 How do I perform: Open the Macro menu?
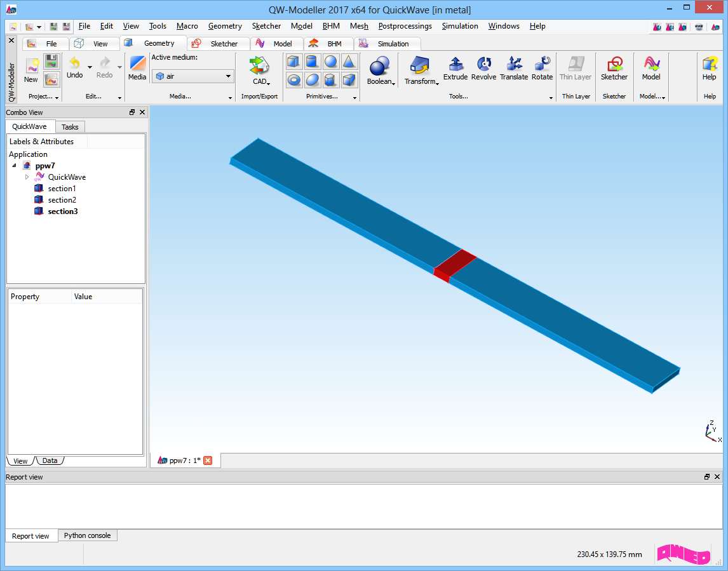point(187,26)
